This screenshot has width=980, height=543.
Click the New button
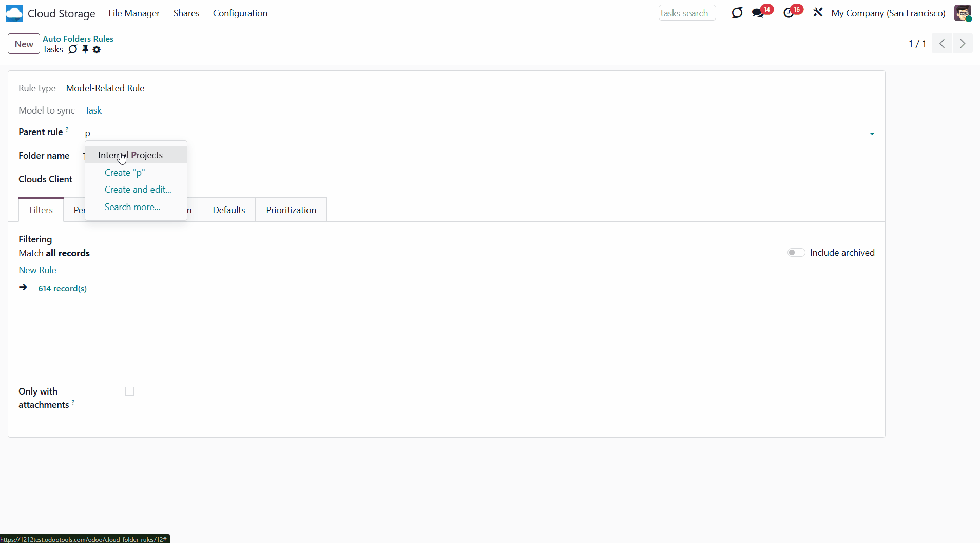pos(24,44)
